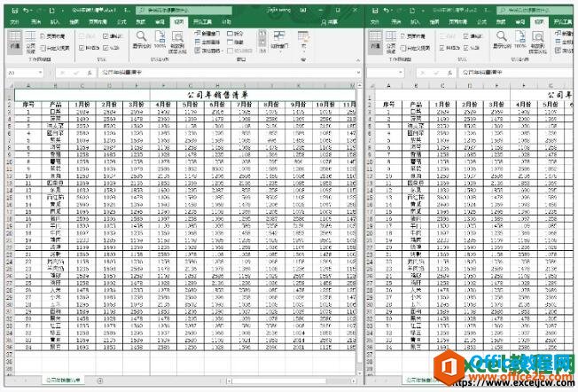Open Developer tab in left window
The image size is (578, 392).
click(x=202, y=22)
